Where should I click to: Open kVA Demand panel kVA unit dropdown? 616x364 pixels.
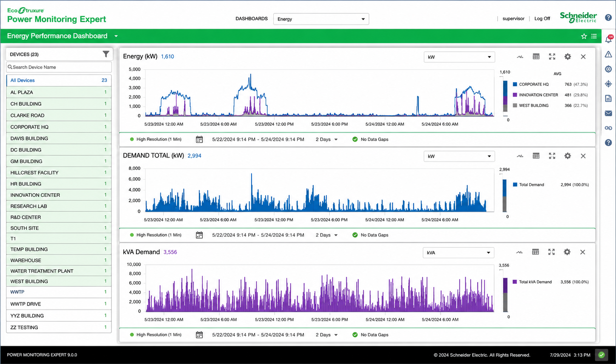(x=459, y=253)
